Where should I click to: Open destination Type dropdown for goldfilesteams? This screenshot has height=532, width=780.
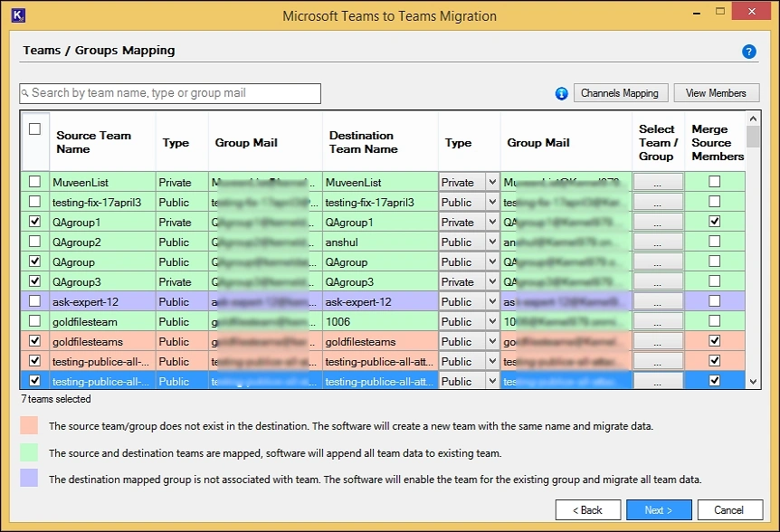coord(492,341)
